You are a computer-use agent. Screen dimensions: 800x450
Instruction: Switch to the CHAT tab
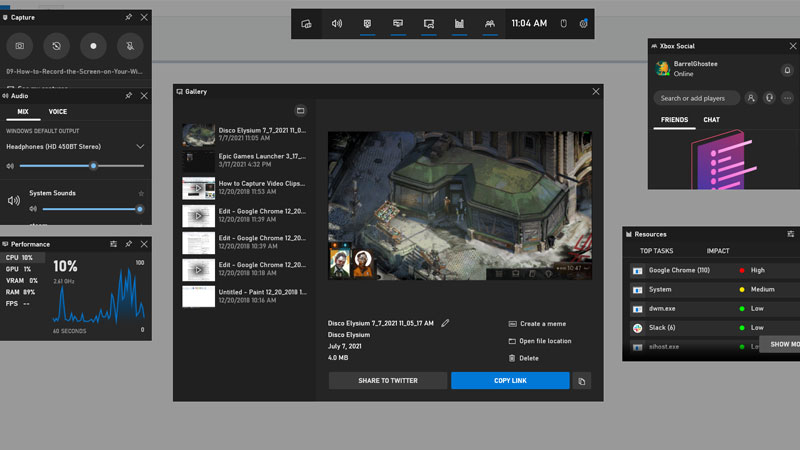click(711, 120)
